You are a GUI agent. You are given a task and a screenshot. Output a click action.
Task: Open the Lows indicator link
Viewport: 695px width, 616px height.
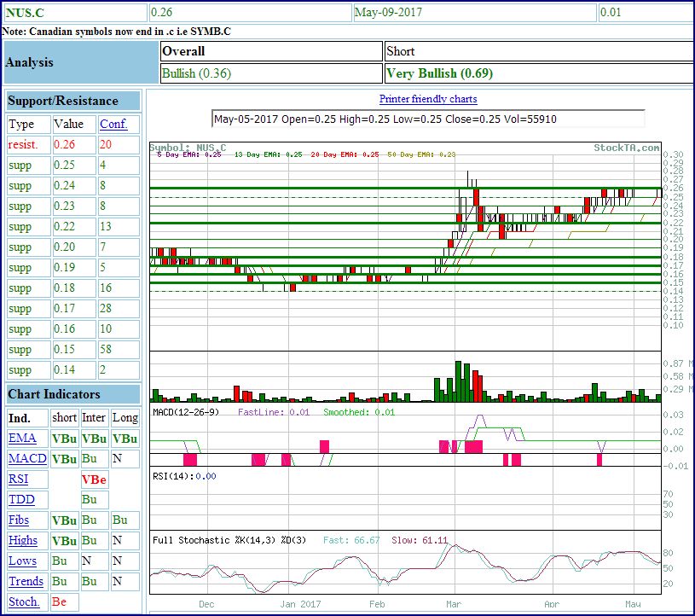22,561
